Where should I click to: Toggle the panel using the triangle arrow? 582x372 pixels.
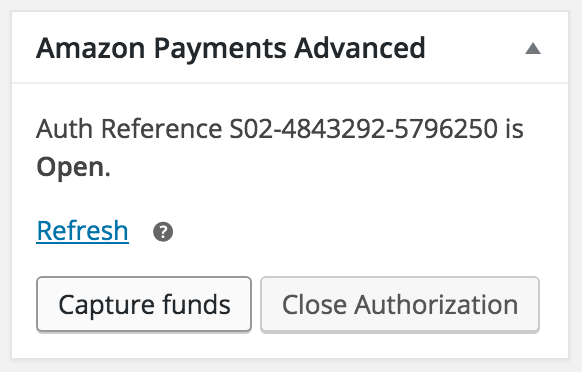pyautogui.click(x=533, y=48)
